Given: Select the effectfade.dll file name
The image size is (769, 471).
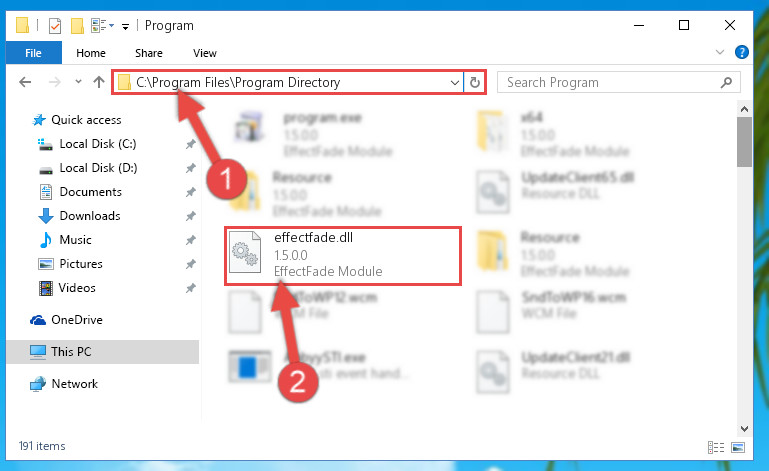Looking at the screenshot, I should coord(313,237).
